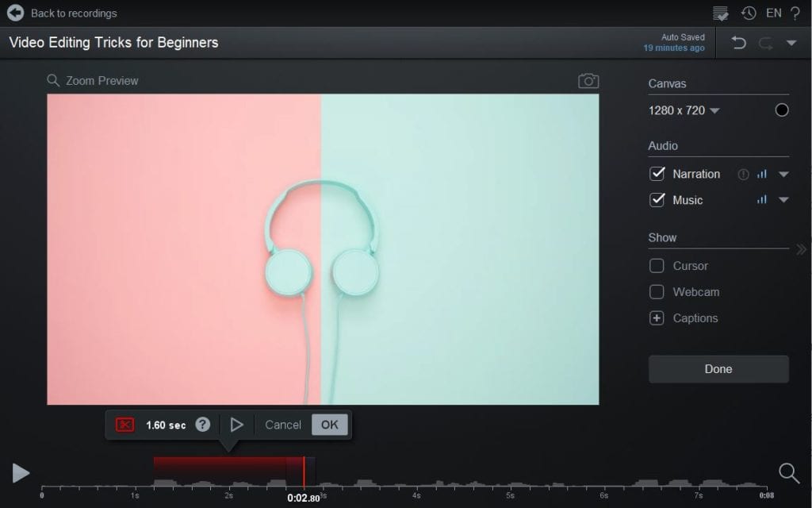Click the help icon next to 1.60 sec
Screen dimensions: 812x508
pyautogui.click(x=203, y=425)
